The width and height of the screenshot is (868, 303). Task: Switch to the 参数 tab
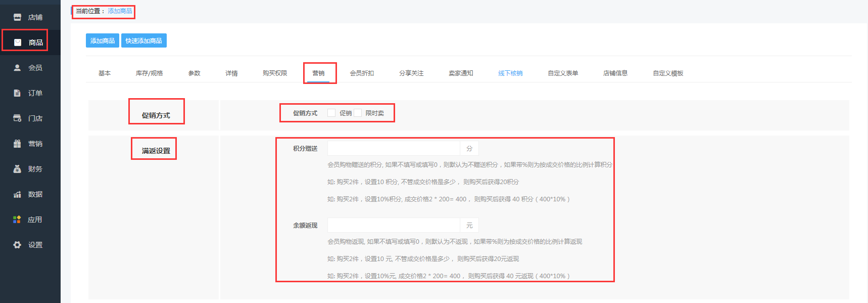(194, 73)
